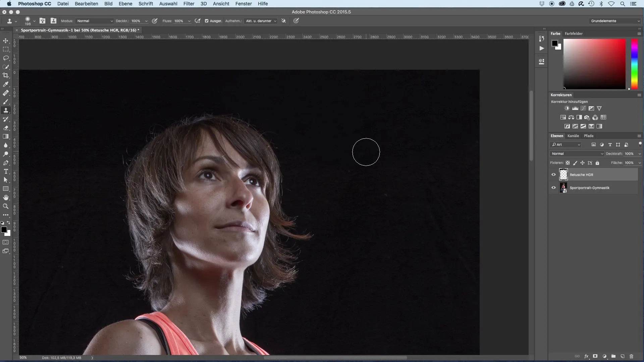Toggle the Ausger. aligned checkbox
The width and height of the screenshot is (644, 362).
(x=207, y=21)
